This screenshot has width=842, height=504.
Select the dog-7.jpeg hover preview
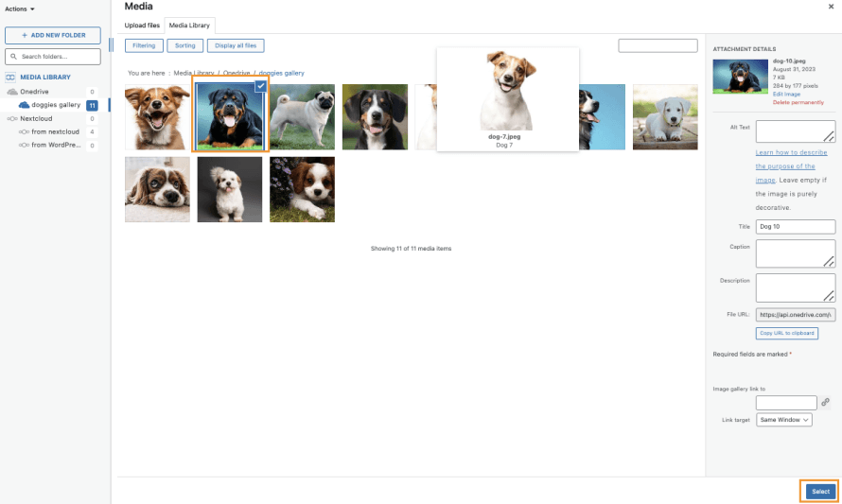pos(507,99)
